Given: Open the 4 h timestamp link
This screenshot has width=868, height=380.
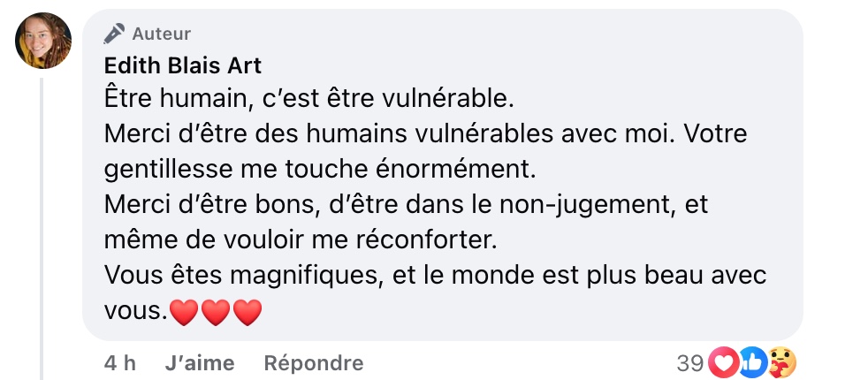Looking at the screenshot, I should point(119,362).
